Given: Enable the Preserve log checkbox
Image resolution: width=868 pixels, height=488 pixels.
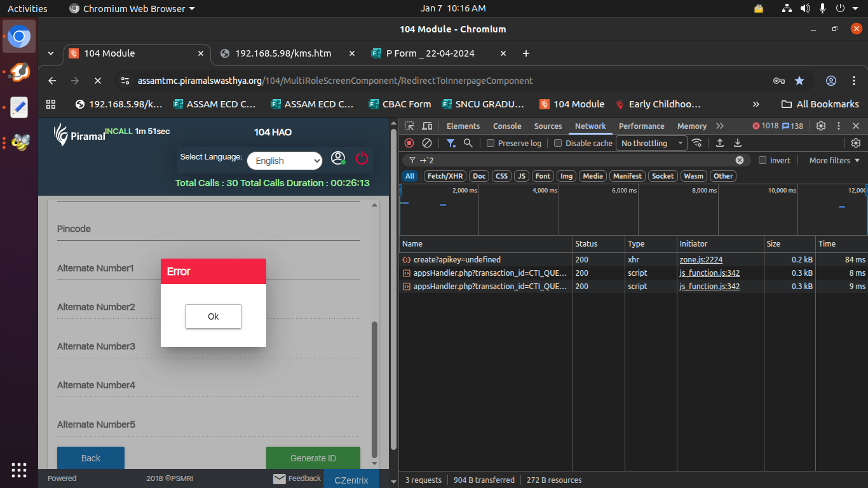Looking at the screenshot, I should pyautogui.click(x=491, y=143).
